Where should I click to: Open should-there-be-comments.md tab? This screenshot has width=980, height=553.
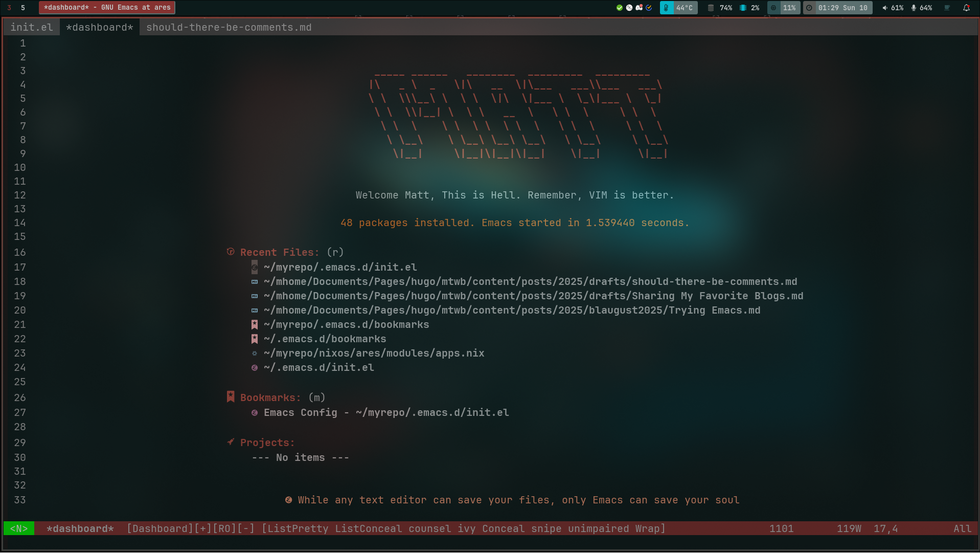point(229,28)
